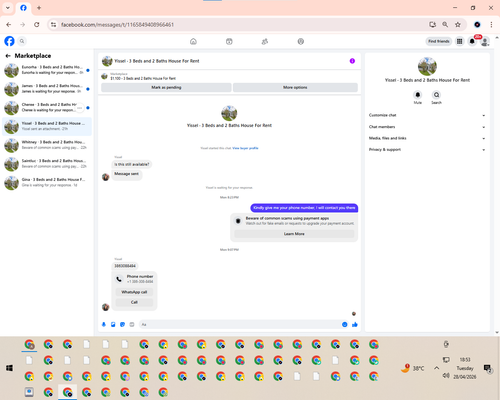Viewport: 500px width, 400px height.
Task: Click the large listing avatar in details panel
Action: pos(427,66)
